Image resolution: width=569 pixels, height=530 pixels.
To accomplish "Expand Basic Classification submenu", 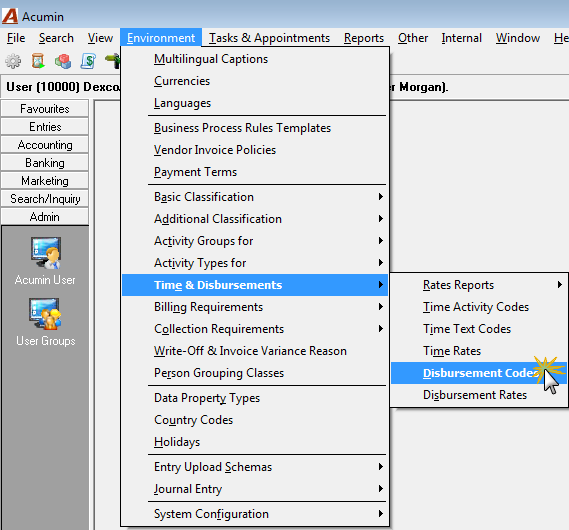I will (255, 197).
